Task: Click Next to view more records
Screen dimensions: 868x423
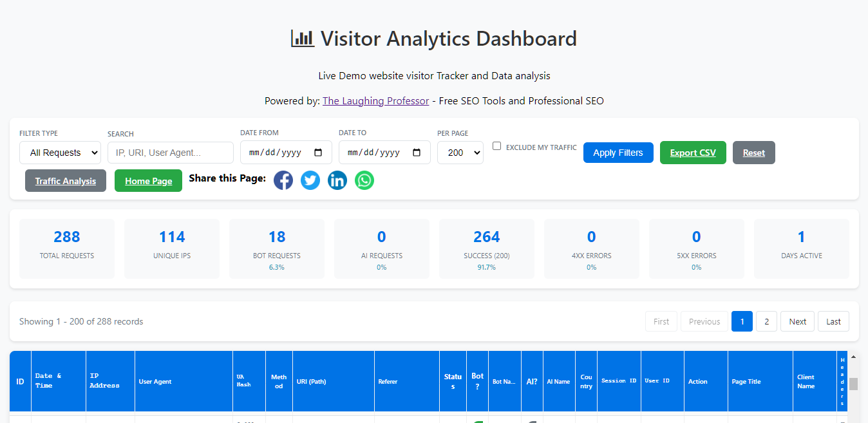Action: [x=797, y=321]
